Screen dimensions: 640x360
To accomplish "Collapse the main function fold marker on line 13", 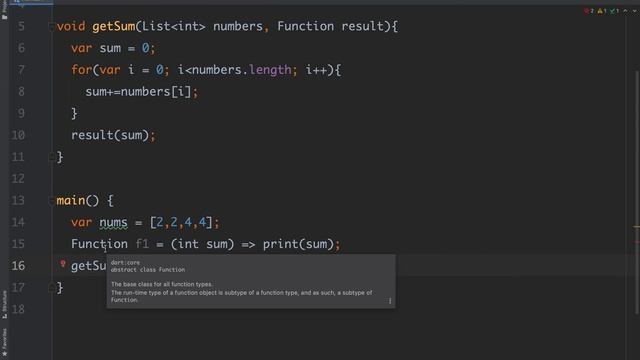I will coord(51,201).
